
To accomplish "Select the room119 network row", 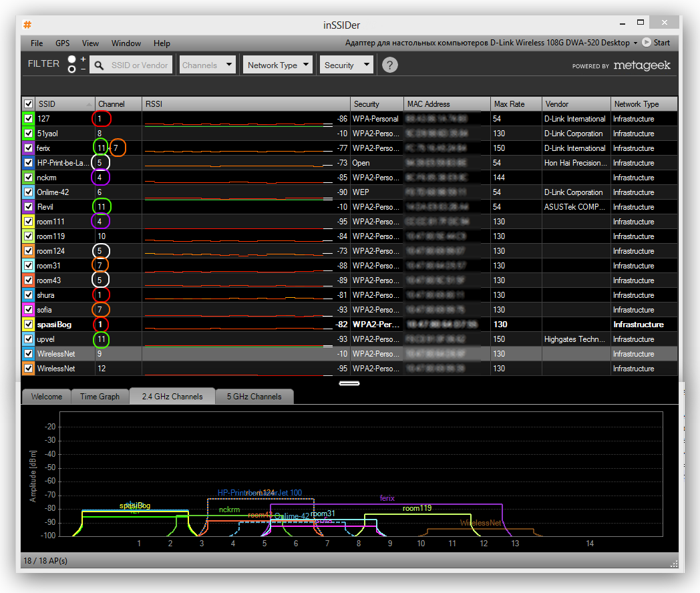I will click(x=349, y=236).
